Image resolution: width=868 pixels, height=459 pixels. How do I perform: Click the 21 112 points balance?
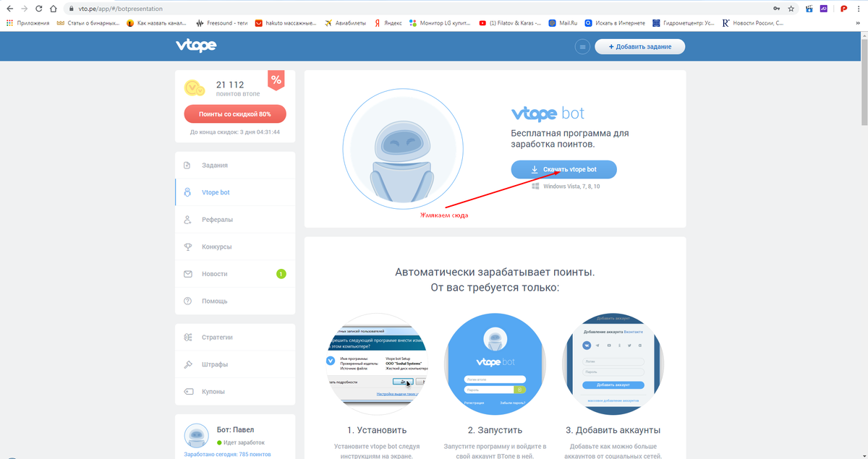[x=230, y=85]
